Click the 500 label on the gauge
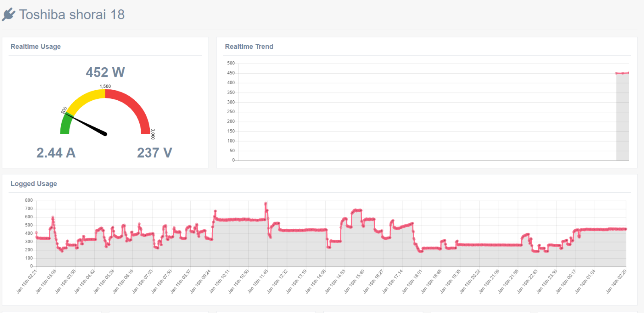644x313 pixels. 64,110
